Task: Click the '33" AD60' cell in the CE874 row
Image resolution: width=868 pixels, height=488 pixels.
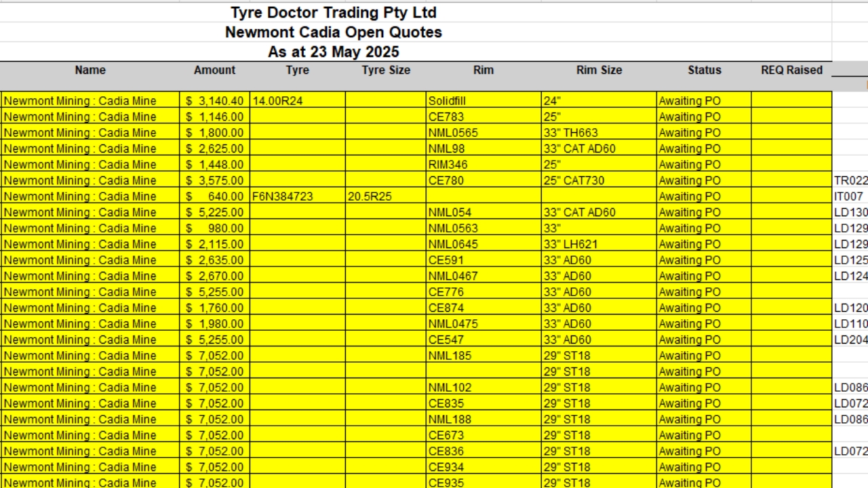Action: pos(599,308)
